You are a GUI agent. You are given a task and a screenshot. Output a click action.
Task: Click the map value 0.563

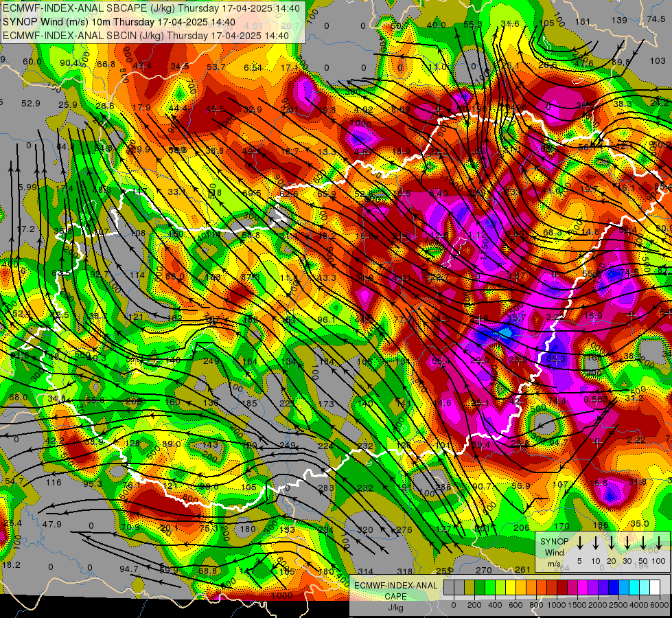tap(596, 399)
